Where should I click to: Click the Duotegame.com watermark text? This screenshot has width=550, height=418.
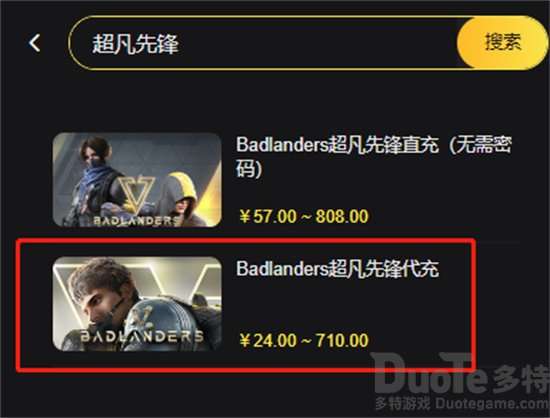coord(492,404)
